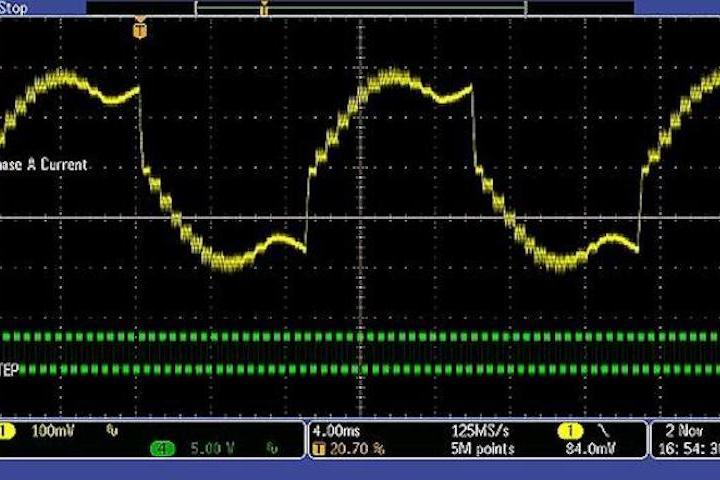Click the 16:54 time readout
This screenshot has height=480, width=720.
point(689,449)
